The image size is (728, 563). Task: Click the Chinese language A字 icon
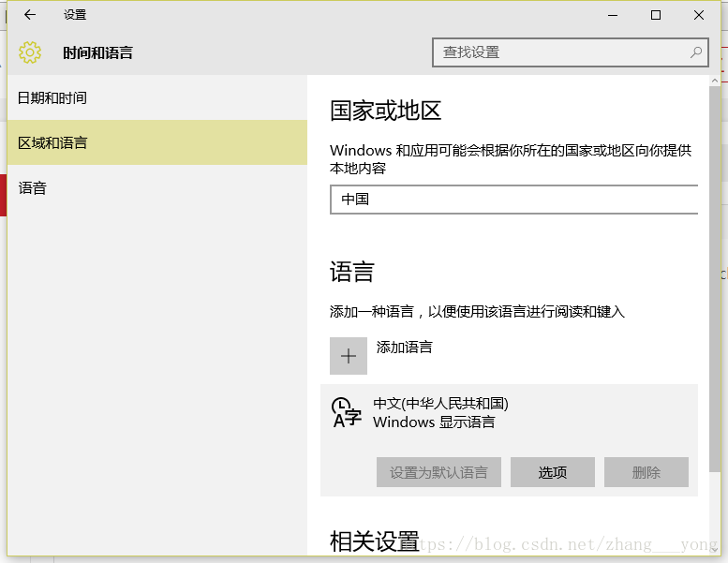tap(347, 412)
